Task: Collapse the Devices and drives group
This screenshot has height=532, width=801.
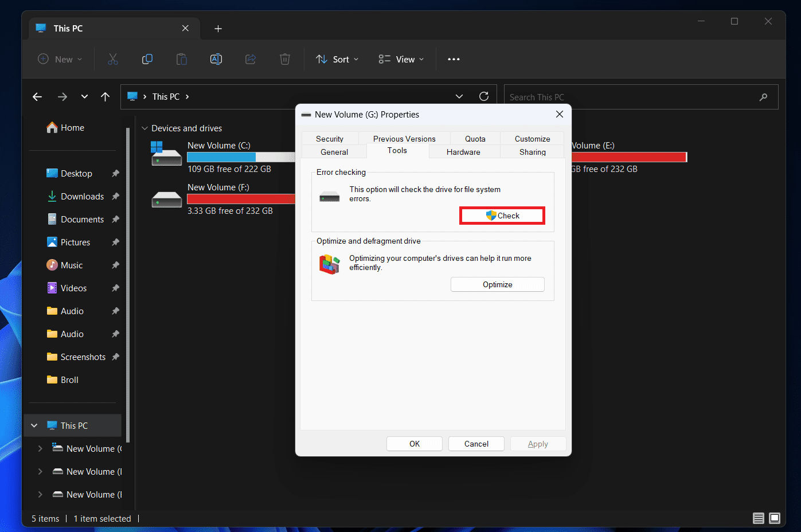Action: [x=144, y=128]
